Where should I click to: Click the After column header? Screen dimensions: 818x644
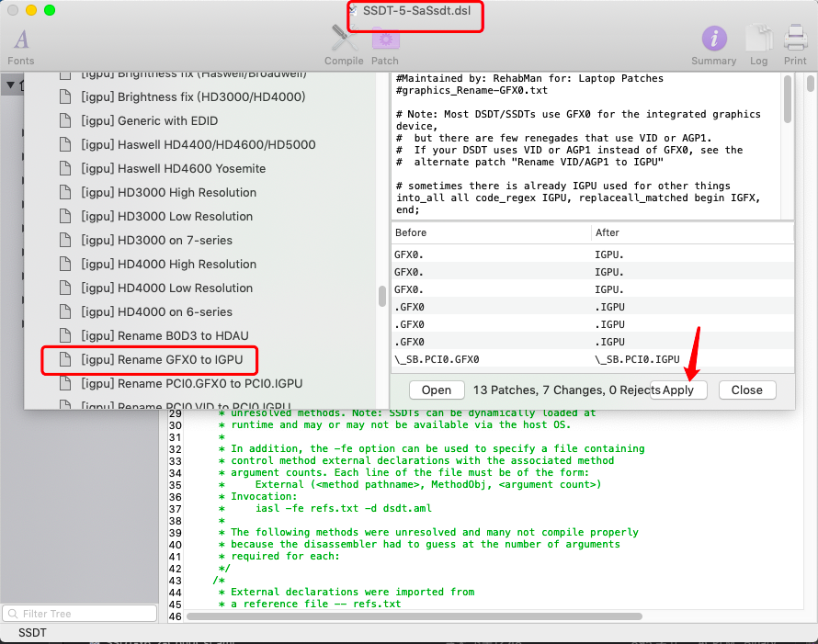(693, 232)
